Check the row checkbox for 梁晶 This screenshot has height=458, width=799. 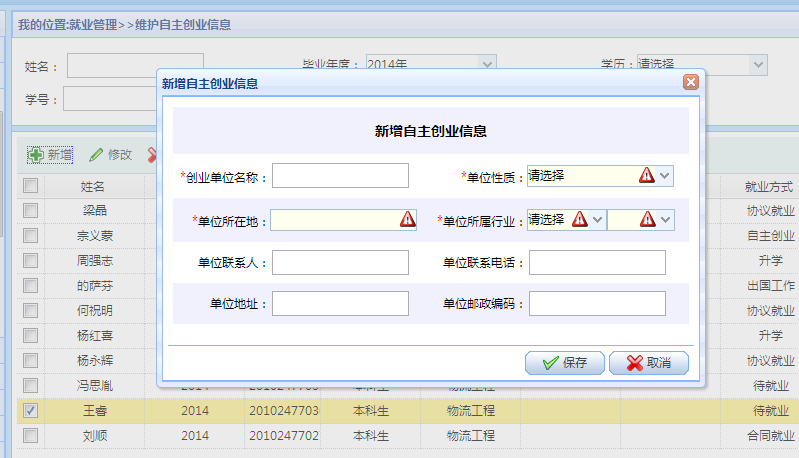[31, 210]
